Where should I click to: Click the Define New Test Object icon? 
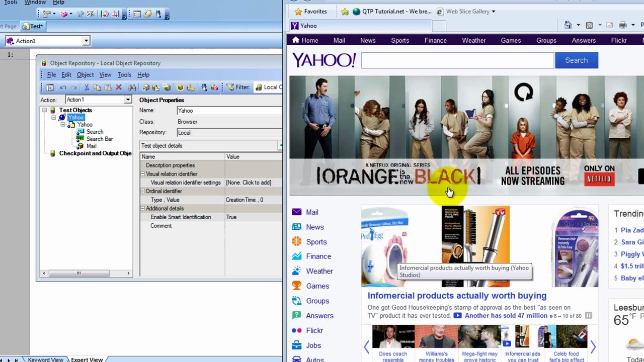tap(167, 87)
